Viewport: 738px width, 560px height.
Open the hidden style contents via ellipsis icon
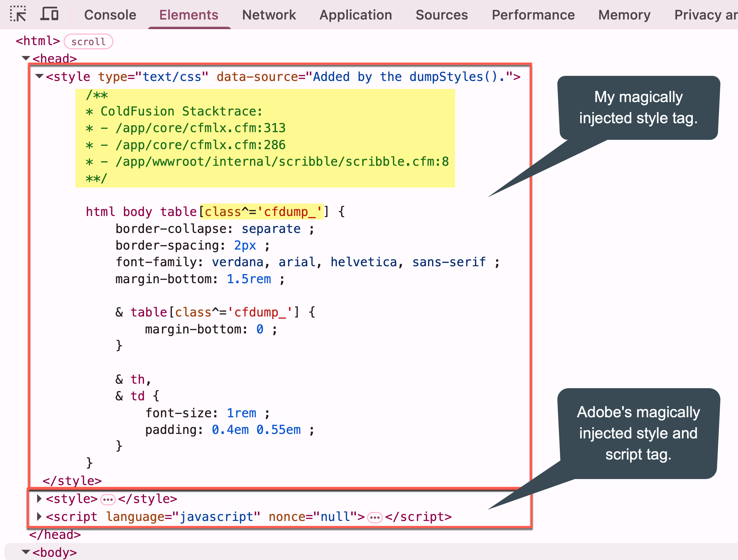coord(108,499)
